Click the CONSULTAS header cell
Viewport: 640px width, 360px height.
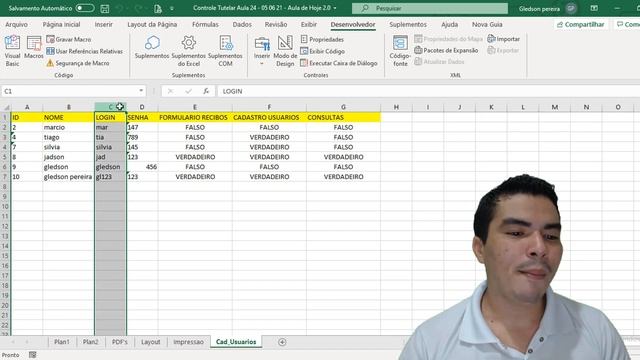[343, 118]
